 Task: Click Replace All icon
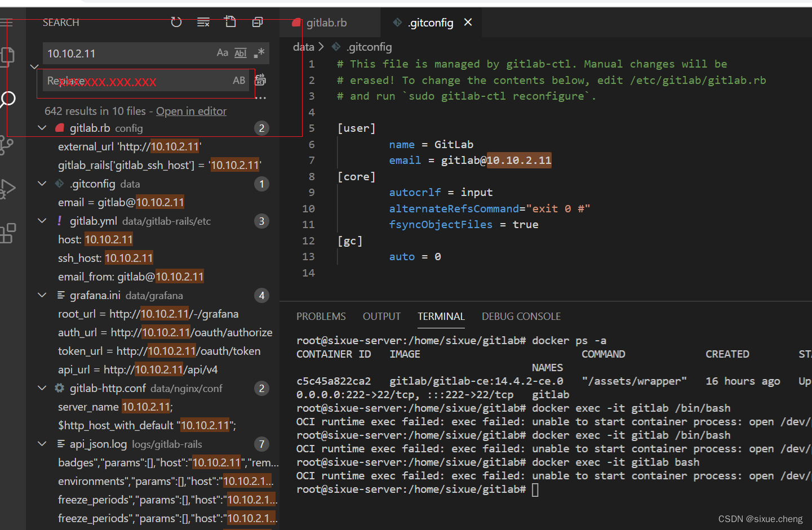coord(260,80)
